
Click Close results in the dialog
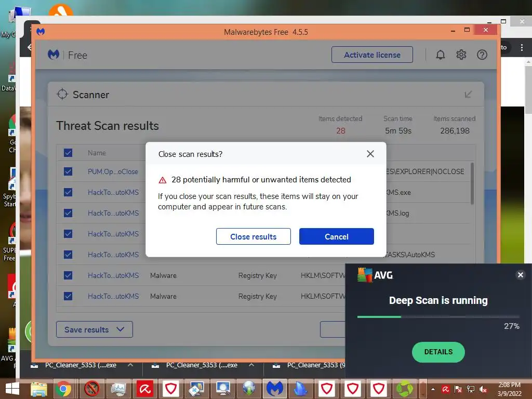click(x=253, y=236)
